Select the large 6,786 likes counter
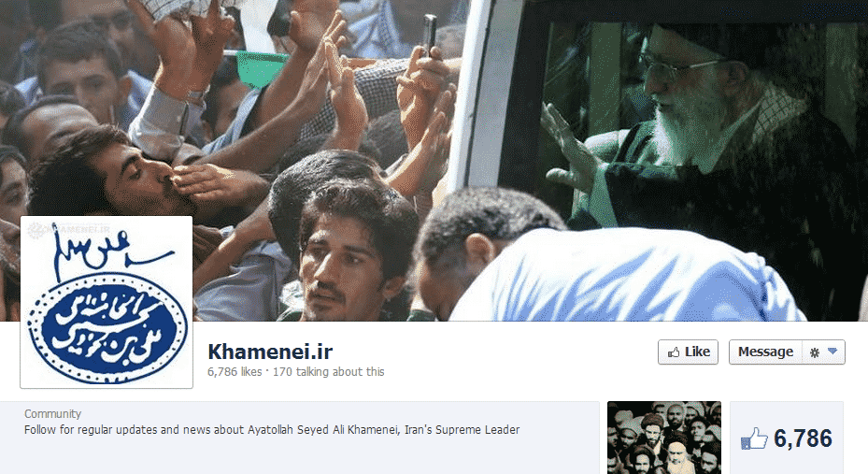 point(803,438)
